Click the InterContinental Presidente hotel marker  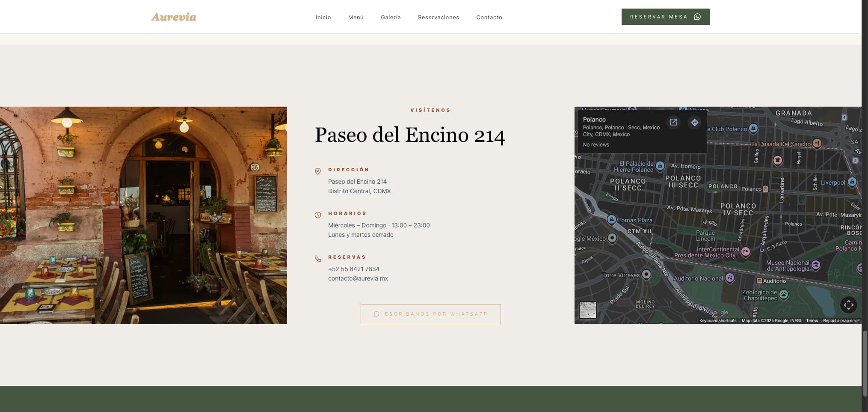(x=746, y=251)
